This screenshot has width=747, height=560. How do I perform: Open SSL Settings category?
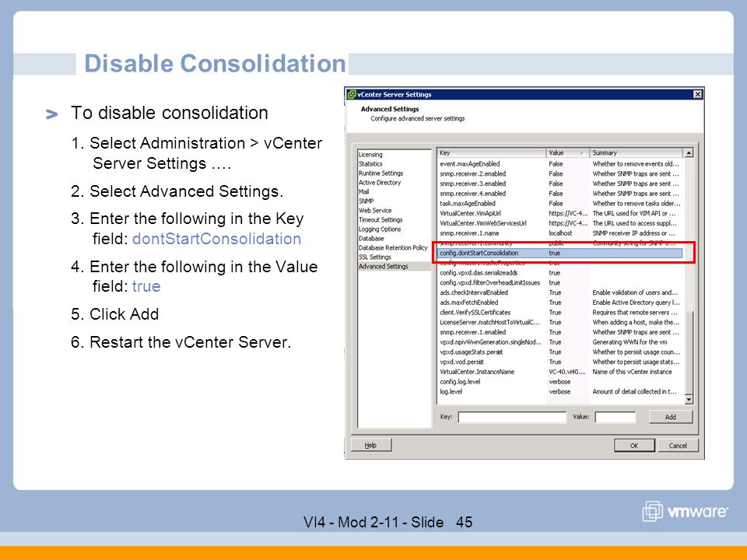point(375,257)
